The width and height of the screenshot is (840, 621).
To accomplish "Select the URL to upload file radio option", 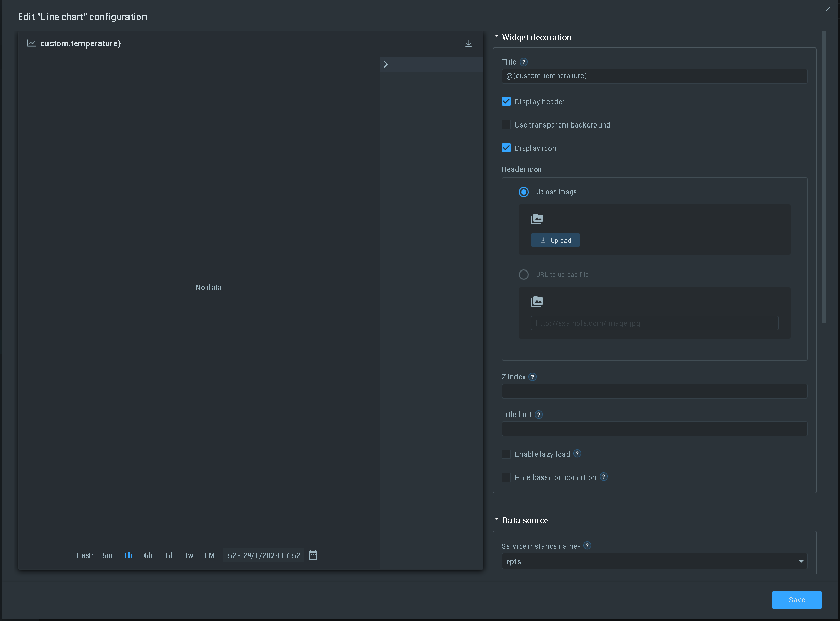I will coord(524,275).
